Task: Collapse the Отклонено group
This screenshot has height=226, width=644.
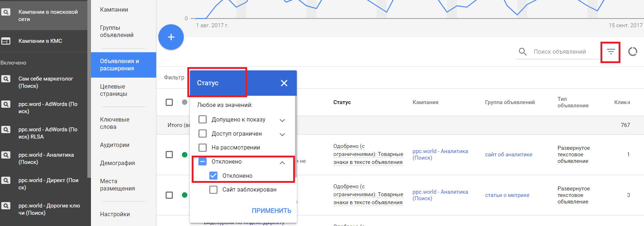Action: pyautogui.click(x=282, y=163)
